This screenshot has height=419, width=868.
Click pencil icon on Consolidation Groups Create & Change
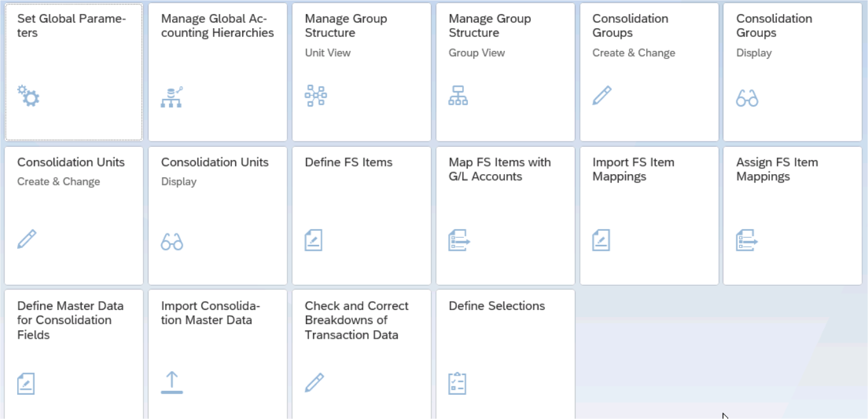(x=602, y=96)
